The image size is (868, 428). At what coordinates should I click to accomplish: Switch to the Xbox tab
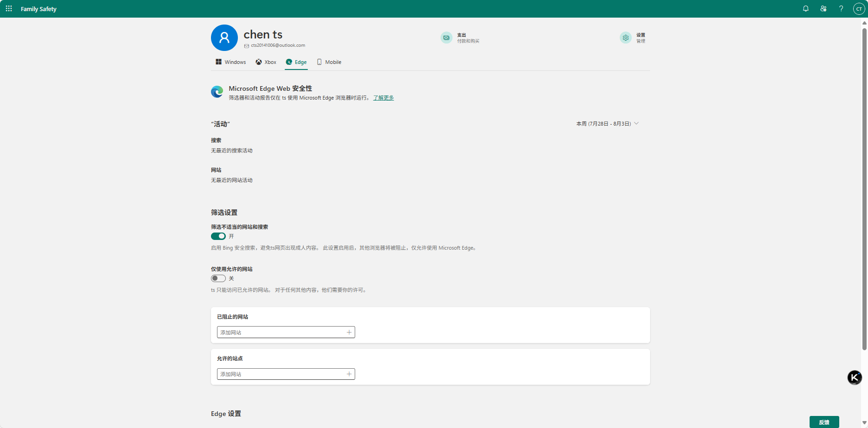pyautogui.click(x=266, y=62)
